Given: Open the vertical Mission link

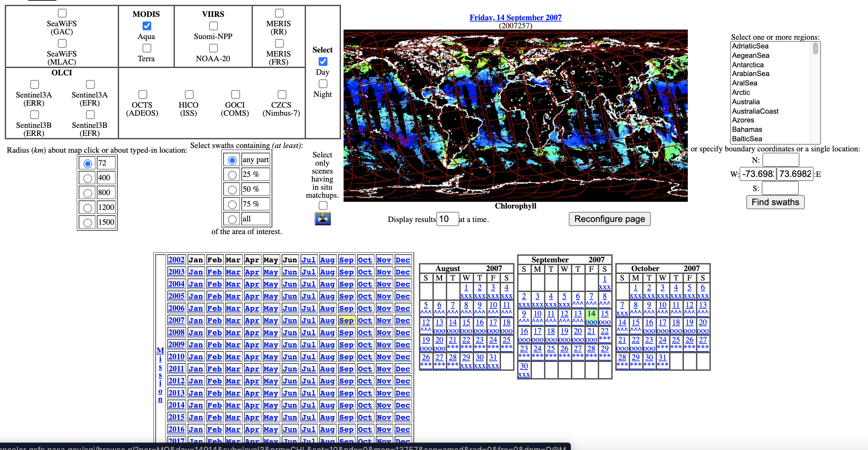Looking at the screenshot, I should 160,374.
